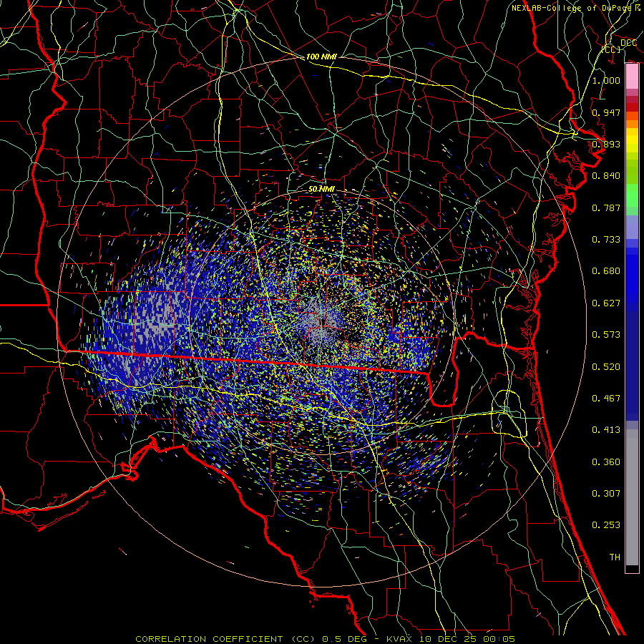Pick the gray color bar segment beside 0.307
Image resolution: width=644 pixels, height=644 pixels.
point(632,497)
